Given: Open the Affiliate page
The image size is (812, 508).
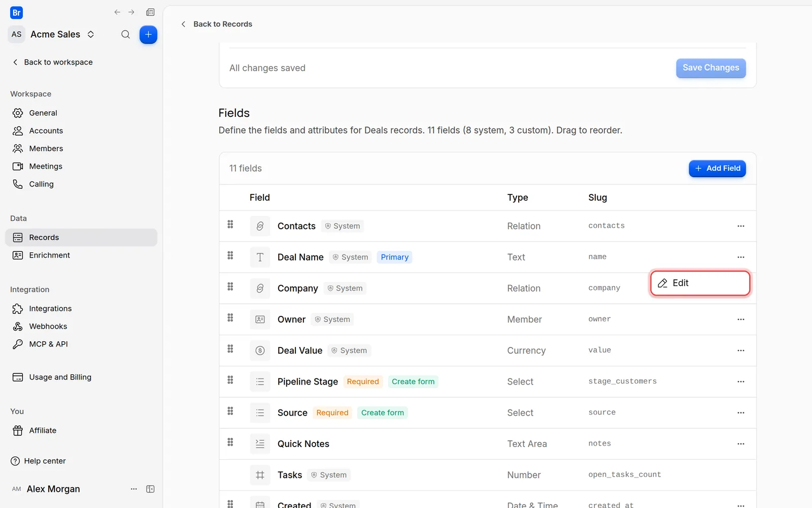Looking at the screenshot, I should pyautogui.click(x=81, y=430).
